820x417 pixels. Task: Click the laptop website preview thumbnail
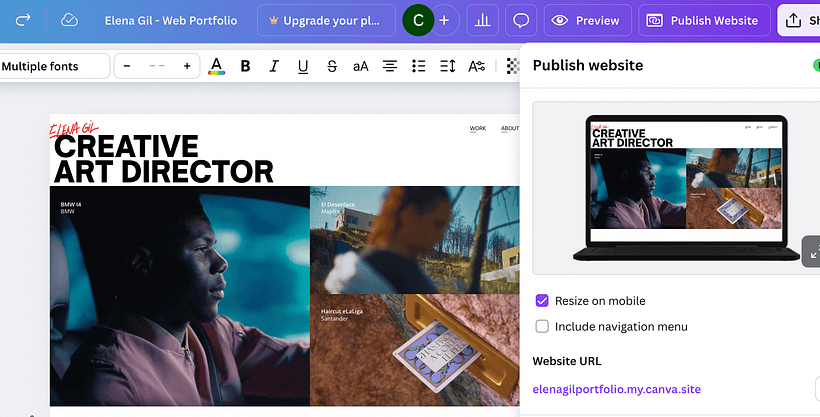(x=686, y=188)
